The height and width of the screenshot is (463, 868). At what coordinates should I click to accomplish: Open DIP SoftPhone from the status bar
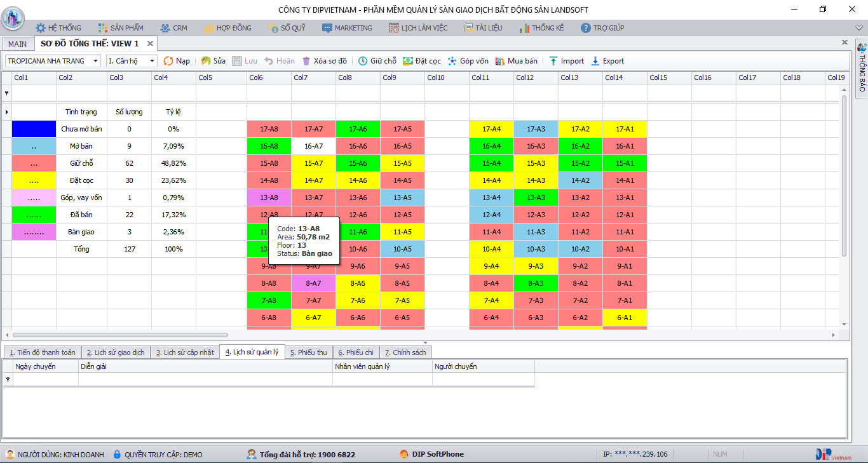point(431,454)
